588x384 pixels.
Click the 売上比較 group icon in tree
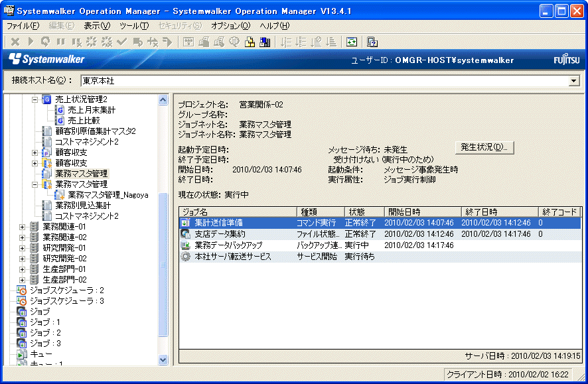click(x=60, y=120)
